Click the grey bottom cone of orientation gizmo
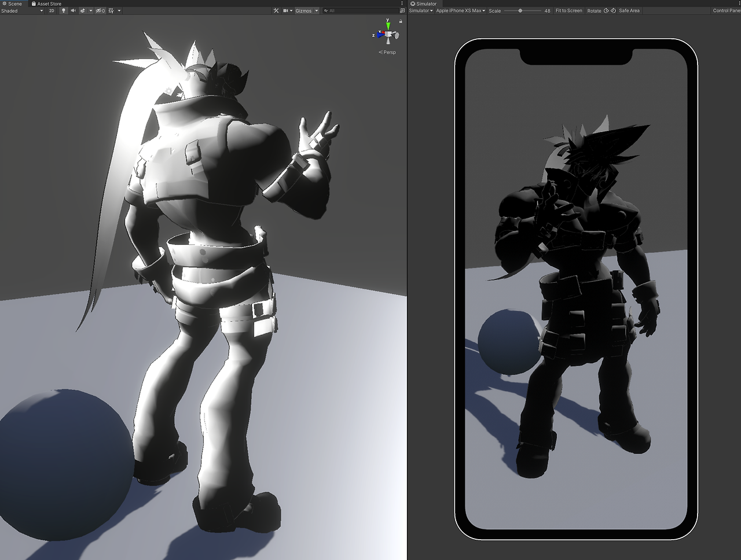The image size is (741, 560). click(x=388, y=40)
